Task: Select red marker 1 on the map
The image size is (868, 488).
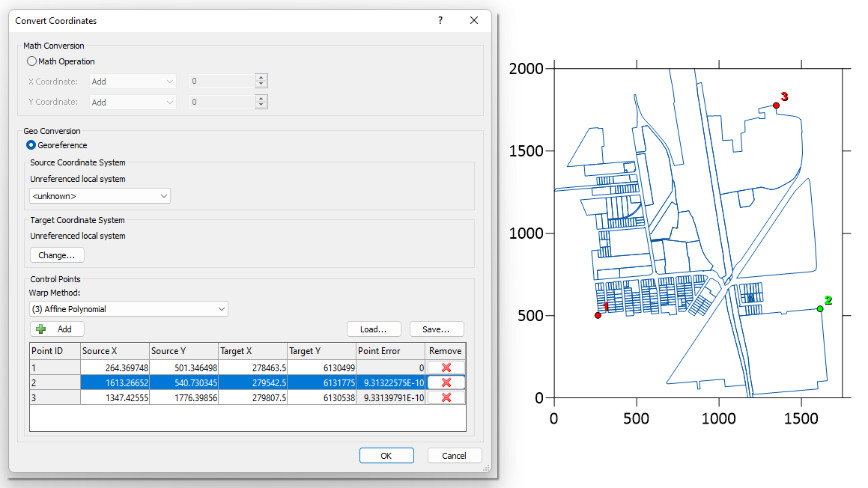Action: pyautogui.click(x=598, y=314)
